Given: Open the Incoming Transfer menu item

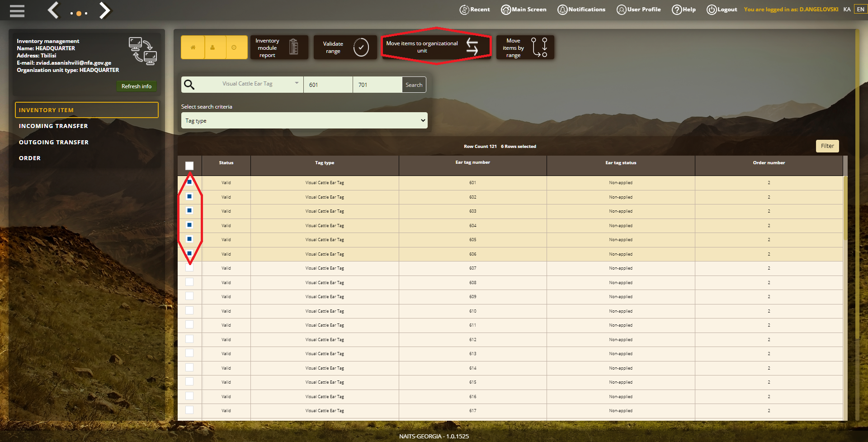Looking at the screenshot, I should click(53, 126).
